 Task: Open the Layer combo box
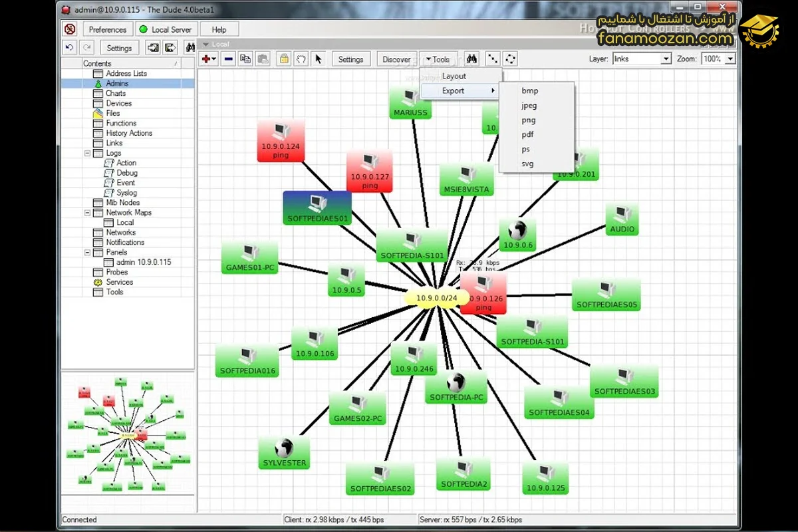point(642,59)
